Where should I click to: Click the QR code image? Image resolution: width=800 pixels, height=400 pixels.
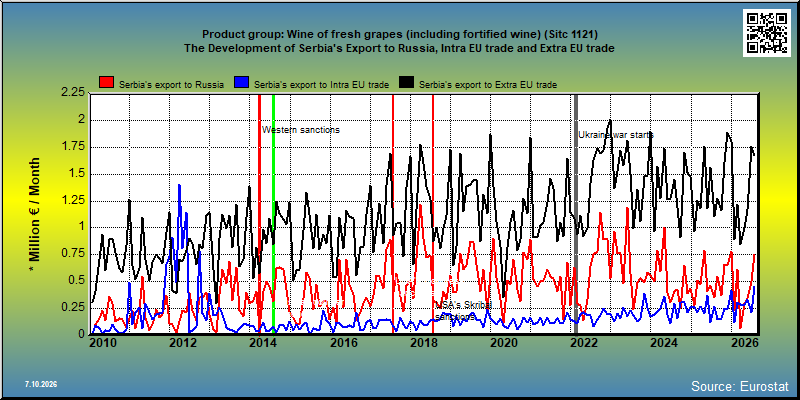point(768,32)
